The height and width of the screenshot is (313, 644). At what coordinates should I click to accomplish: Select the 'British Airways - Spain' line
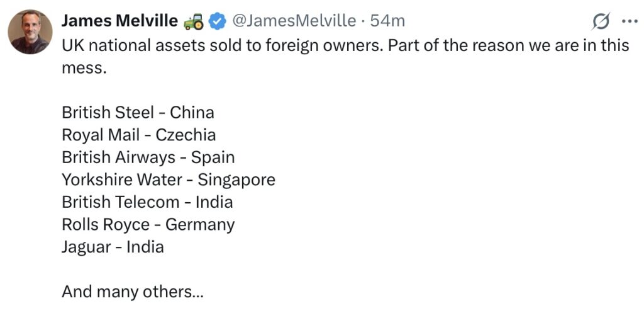[148, 157]
